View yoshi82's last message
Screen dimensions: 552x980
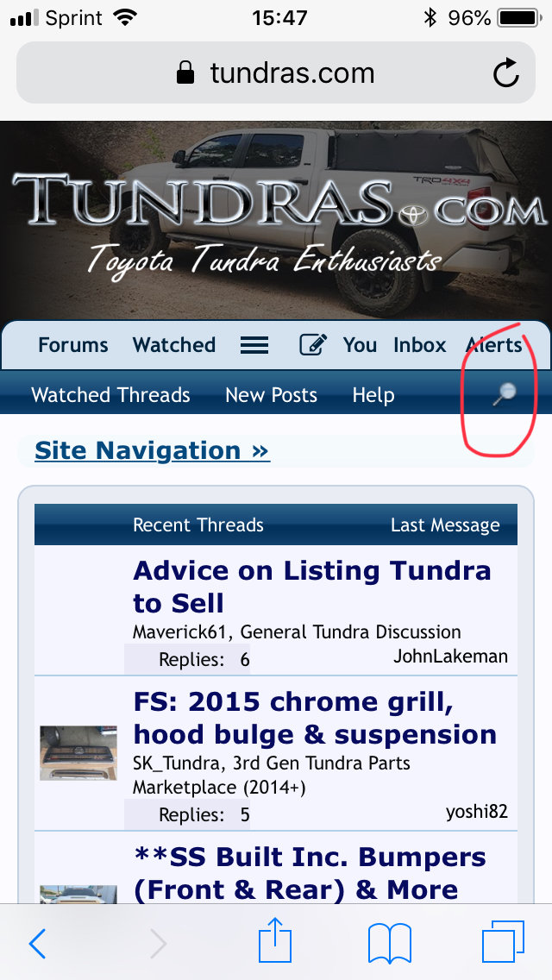pyautogui.click(x=476, y=811)
